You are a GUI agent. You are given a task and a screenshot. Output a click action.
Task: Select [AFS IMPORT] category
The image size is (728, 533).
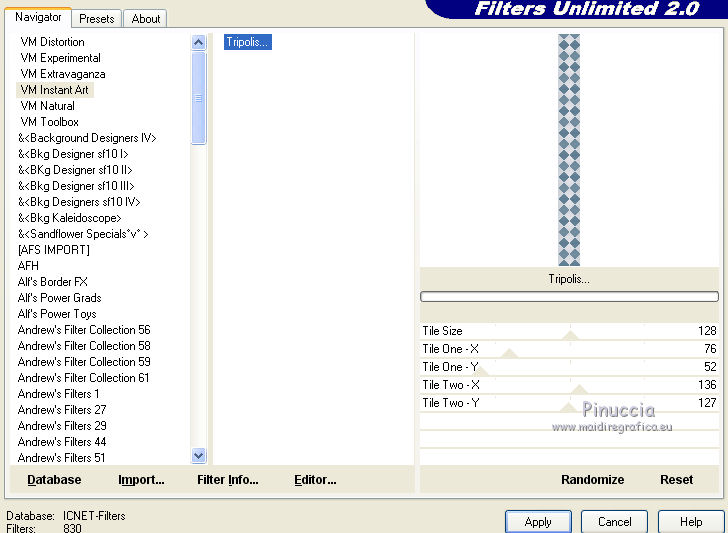point(53,250)
